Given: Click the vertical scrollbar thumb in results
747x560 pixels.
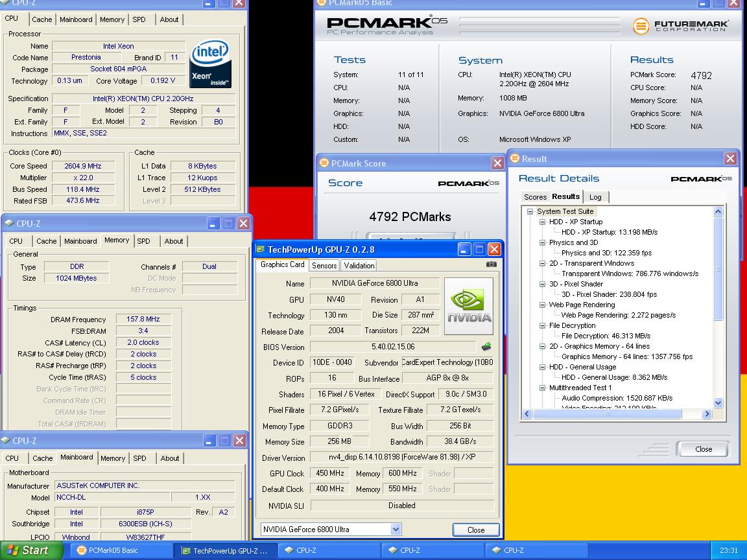Looking at the screenshot, I should click(718, 268).
